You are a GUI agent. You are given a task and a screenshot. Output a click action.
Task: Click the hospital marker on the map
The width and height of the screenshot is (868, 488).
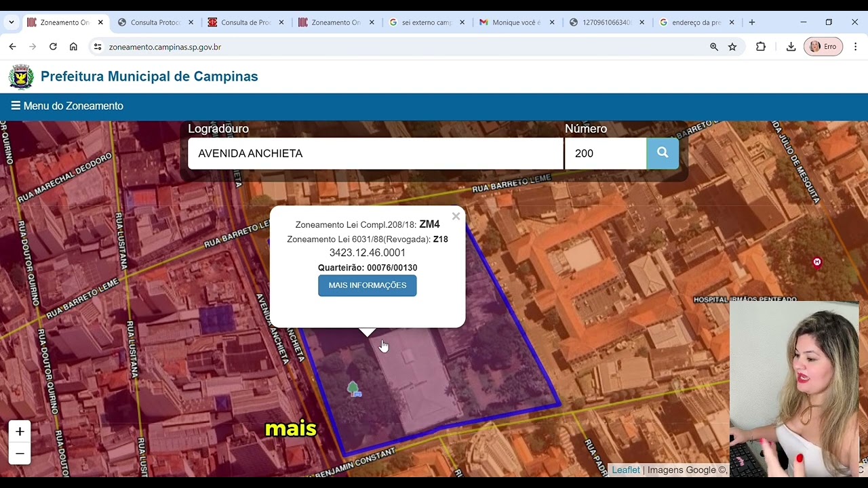(x=817, y=262)
